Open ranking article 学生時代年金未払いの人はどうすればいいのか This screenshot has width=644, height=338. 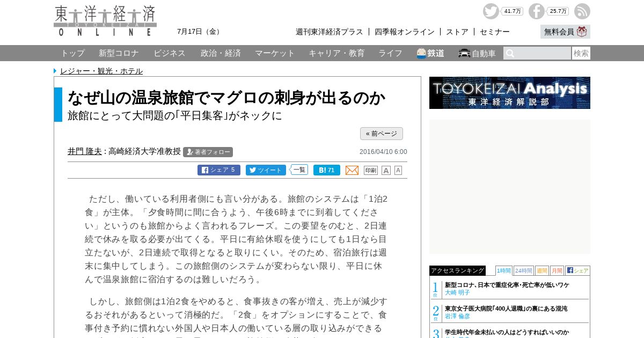(507, 332)
